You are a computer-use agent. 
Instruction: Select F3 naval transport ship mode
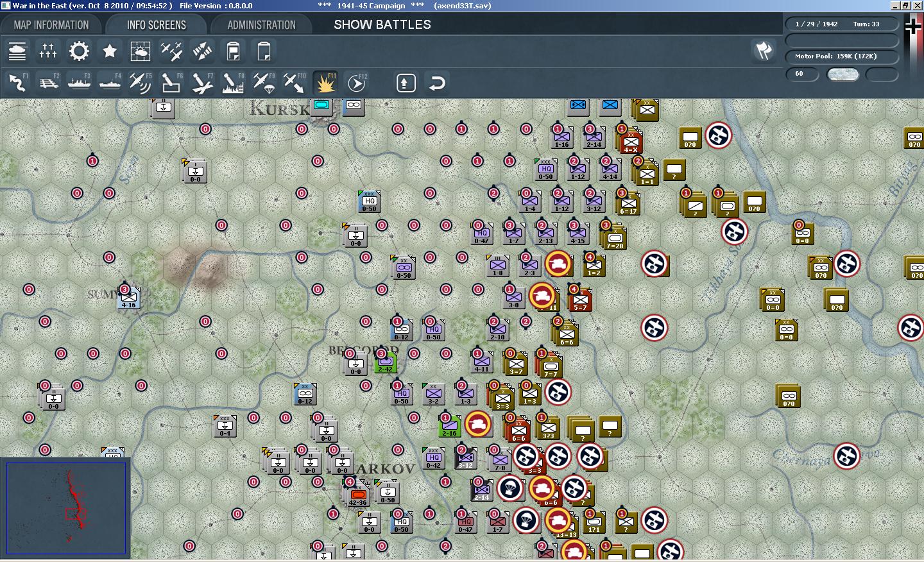tap(79, 83)
